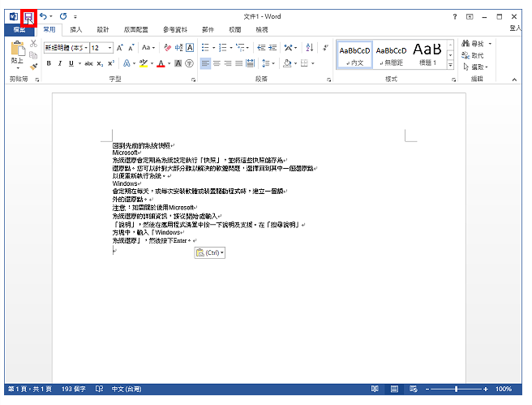Shrink font size icon
The image size is (532, 405).
point(131,48)
